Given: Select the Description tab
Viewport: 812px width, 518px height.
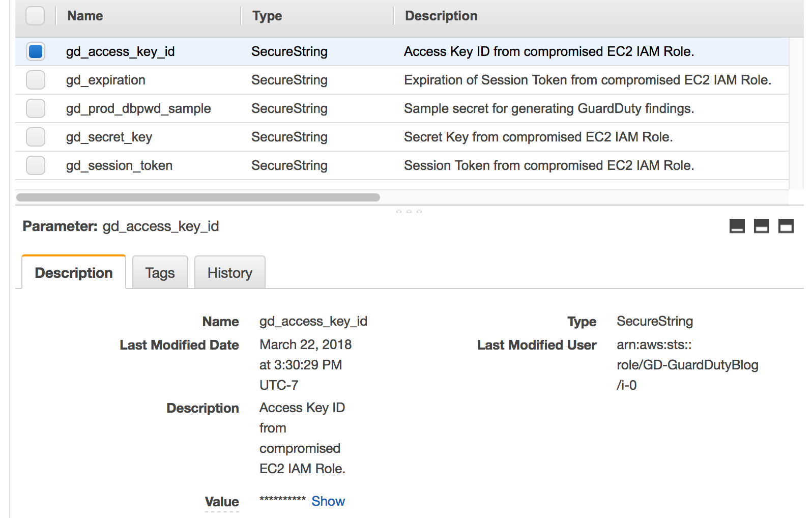Looking at the screenshot, I should (74, 272).
